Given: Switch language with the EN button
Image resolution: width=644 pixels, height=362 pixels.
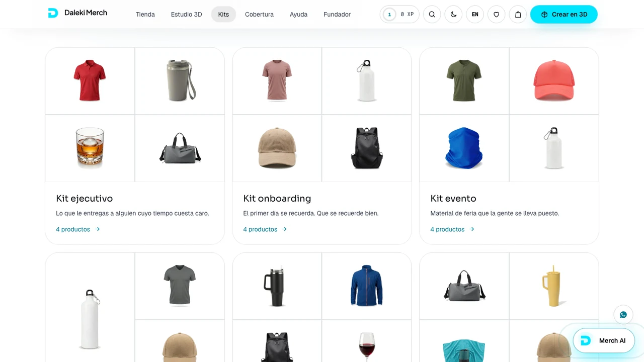Looking at the screenshot, I should point(475,15).
